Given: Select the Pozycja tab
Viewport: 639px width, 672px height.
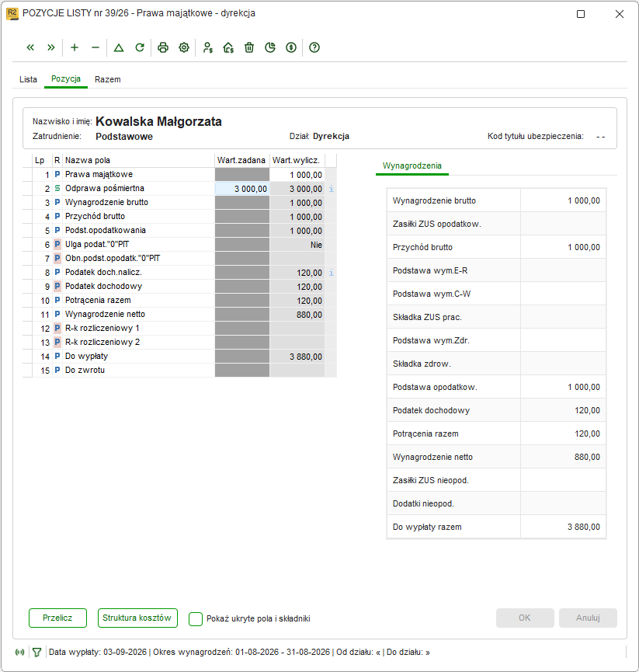Looking at the screenshot, I should pos(66,79).
